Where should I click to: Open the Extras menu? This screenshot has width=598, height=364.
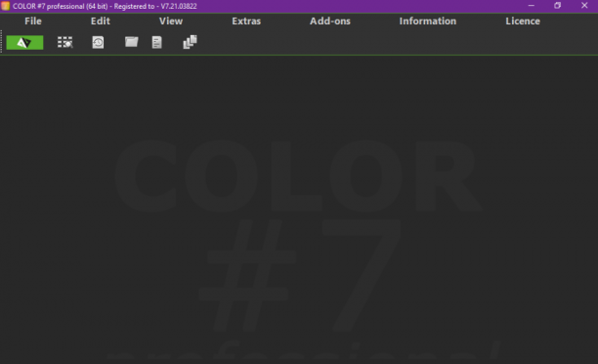coord(246,21)
